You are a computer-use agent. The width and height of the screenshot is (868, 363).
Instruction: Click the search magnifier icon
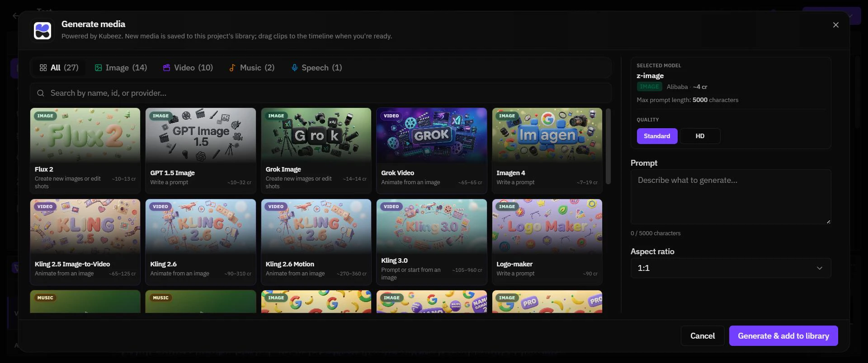(41, 93)
